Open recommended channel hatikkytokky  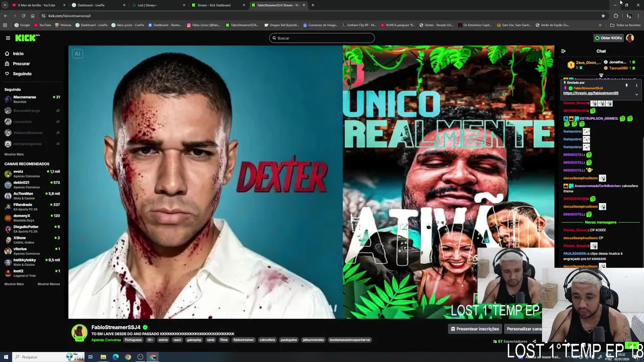32,262
